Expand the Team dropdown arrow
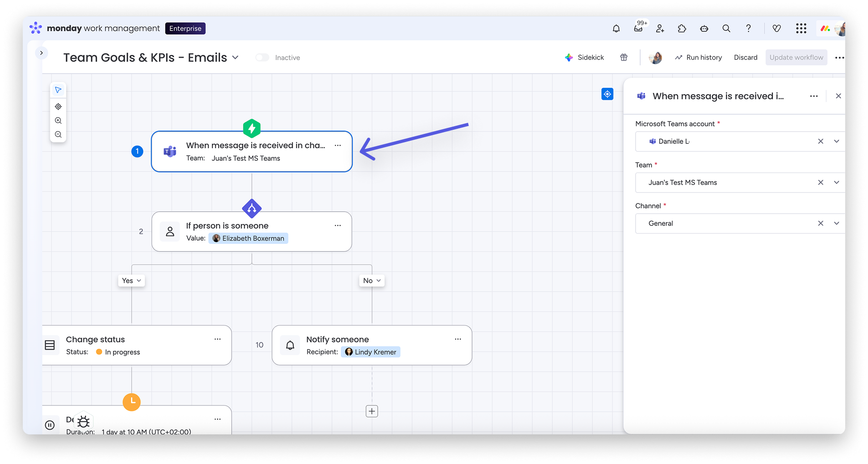This screenshot has height=464, width=868. [x=837, y=182]
